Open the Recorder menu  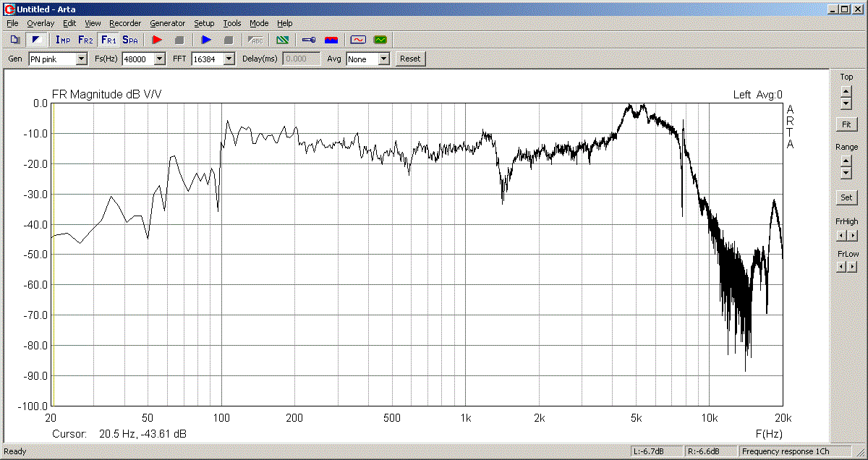coord(125,23)
